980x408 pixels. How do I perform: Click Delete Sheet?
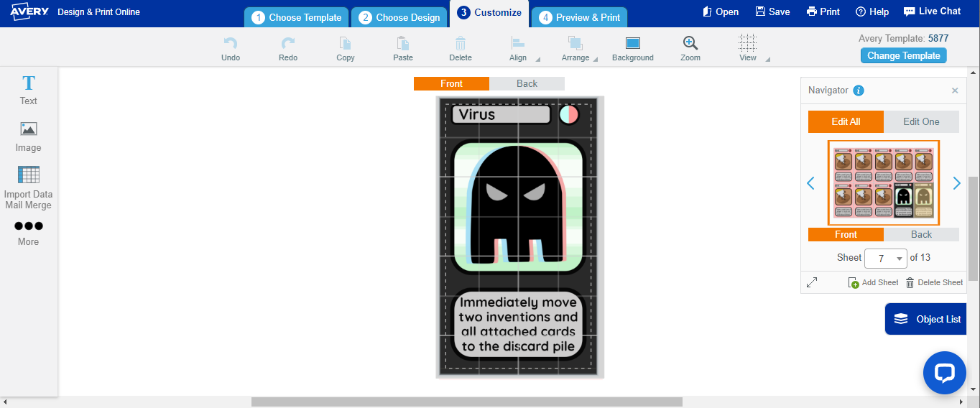934,283
